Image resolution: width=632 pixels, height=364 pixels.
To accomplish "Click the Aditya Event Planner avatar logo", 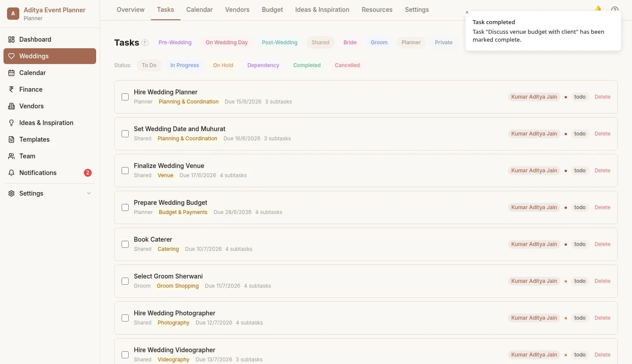I will [x=13, y=14].
